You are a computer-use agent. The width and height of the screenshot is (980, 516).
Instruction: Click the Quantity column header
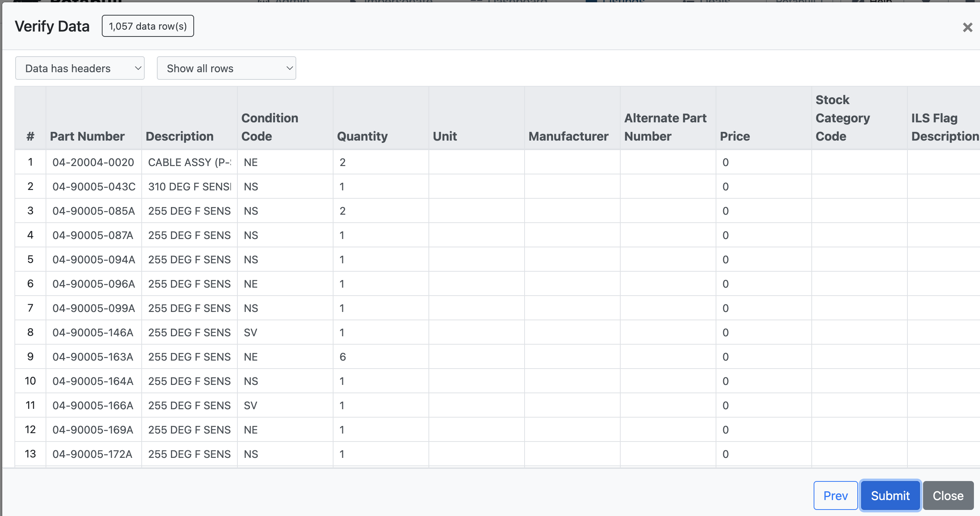tap(362, 136)
